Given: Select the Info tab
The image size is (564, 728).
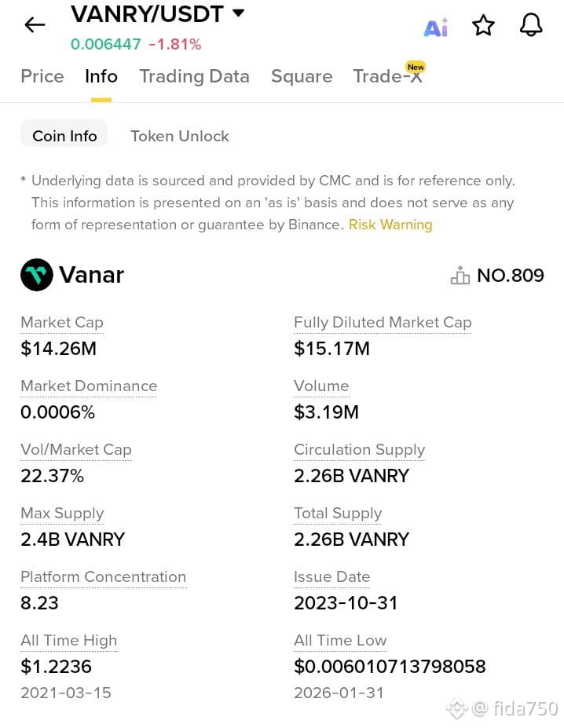Looking at the screenshot, I should click(x=101, y=76).
